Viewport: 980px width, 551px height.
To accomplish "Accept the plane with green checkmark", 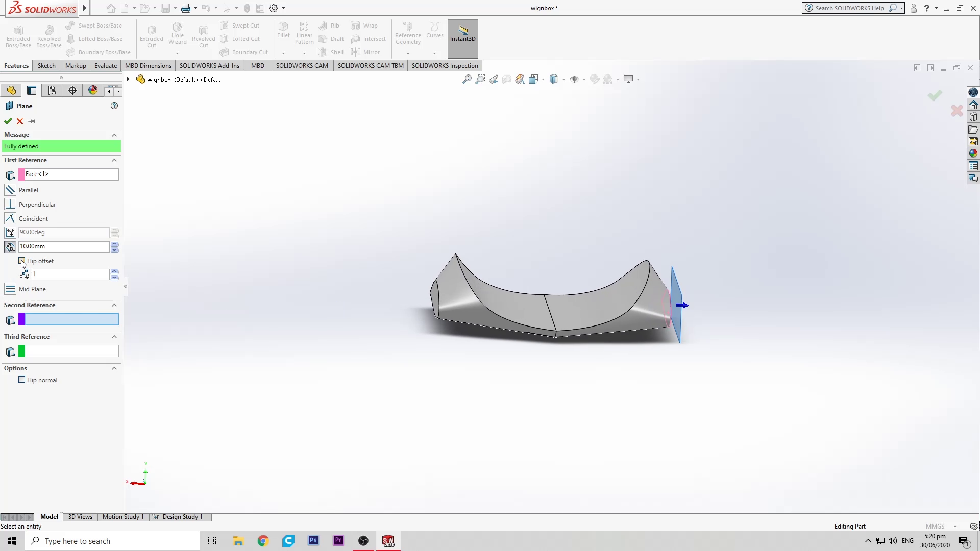I will [8, 121].
